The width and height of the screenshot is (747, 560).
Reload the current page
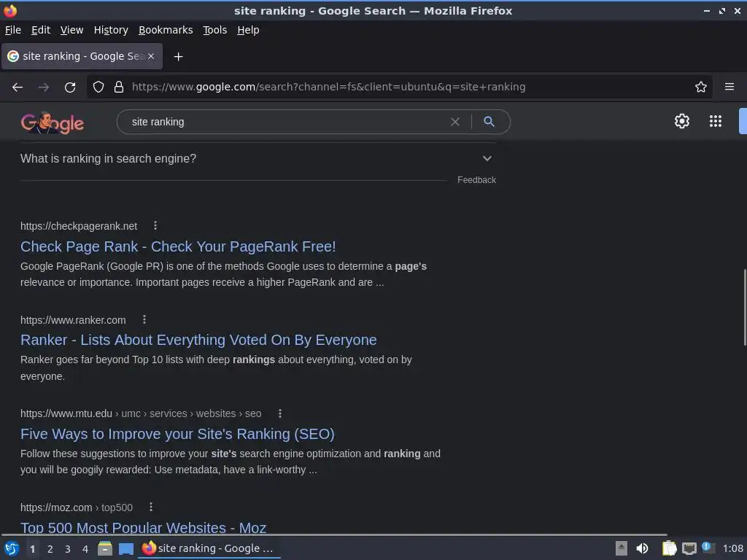click(x=70, y=87)
